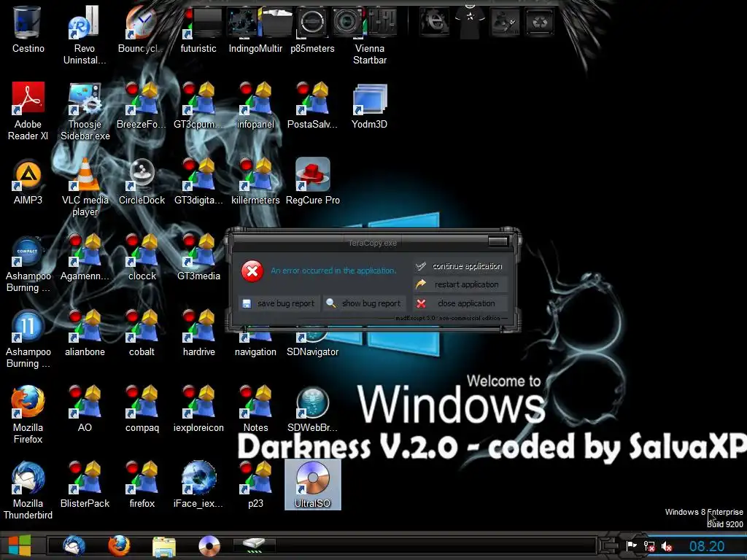
Task: Click the recycle icon in top dock
Action: coord(540,20)
